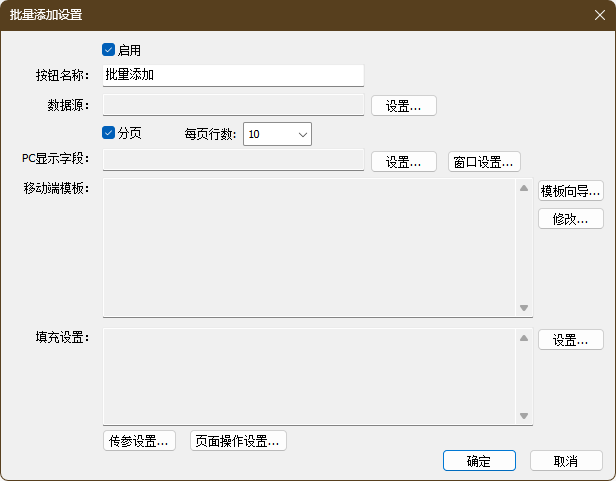Open 设置 for 填充设置
This screenshot has height=481, width=616.
570,340
